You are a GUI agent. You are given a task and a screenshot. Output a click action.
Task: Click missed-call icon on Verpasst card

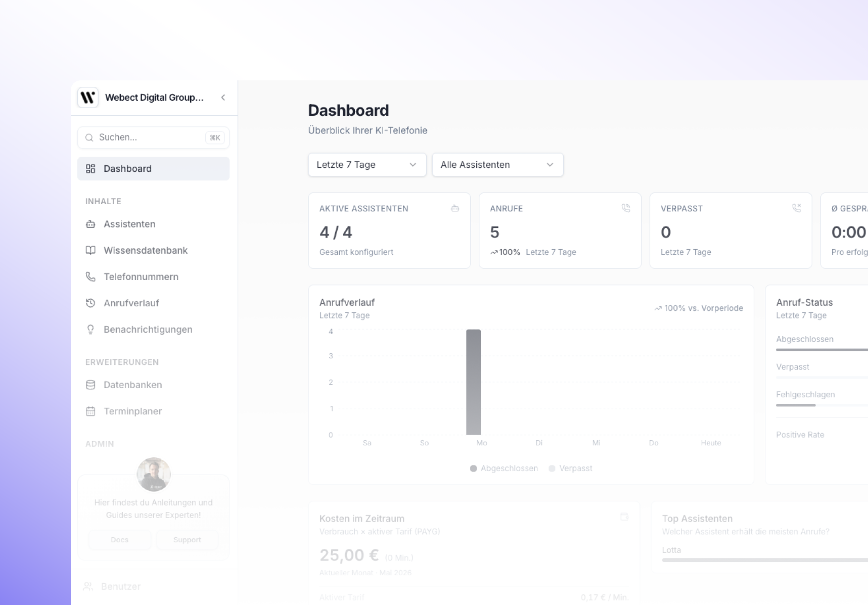(797, 208)
